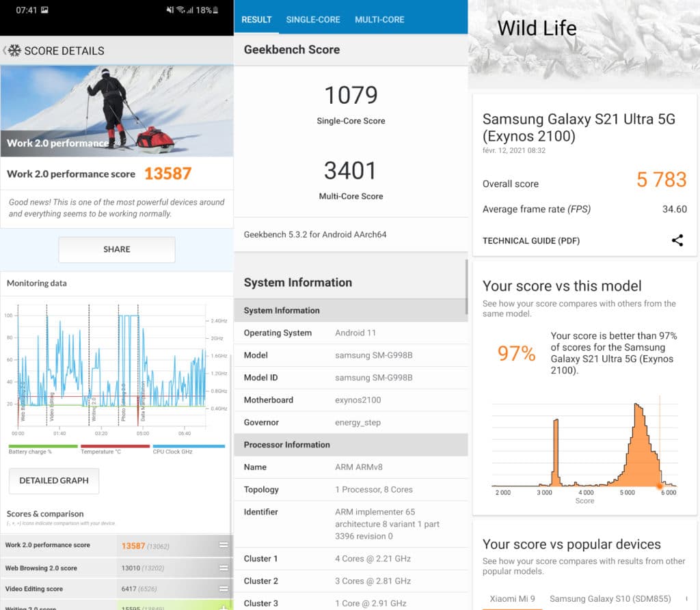
Task: Tap the comparison icon on the Work 2.0 performance row
Action: [224, 545]
